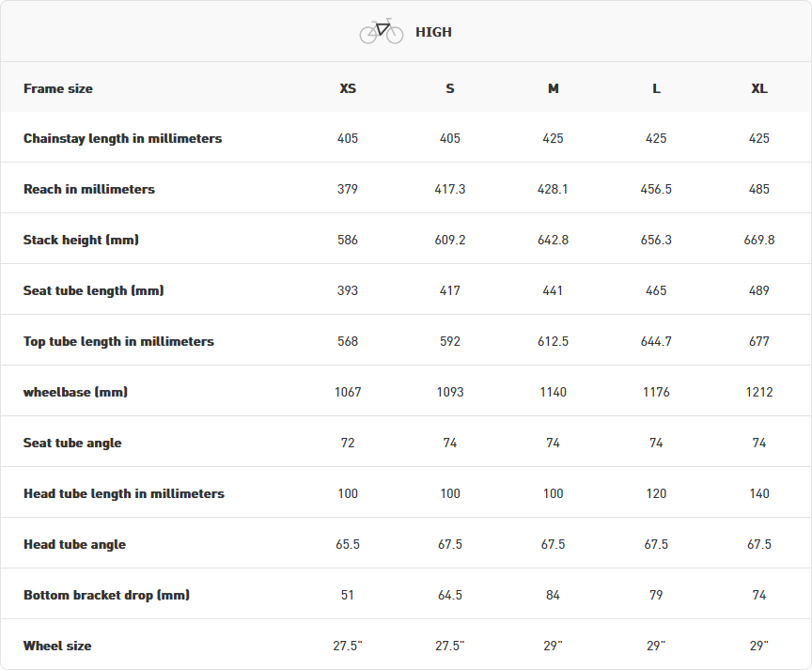The height and width of the screenshot is (670, 812).
Task: Click the Seat tube length row label
Action: click(93, 290)
